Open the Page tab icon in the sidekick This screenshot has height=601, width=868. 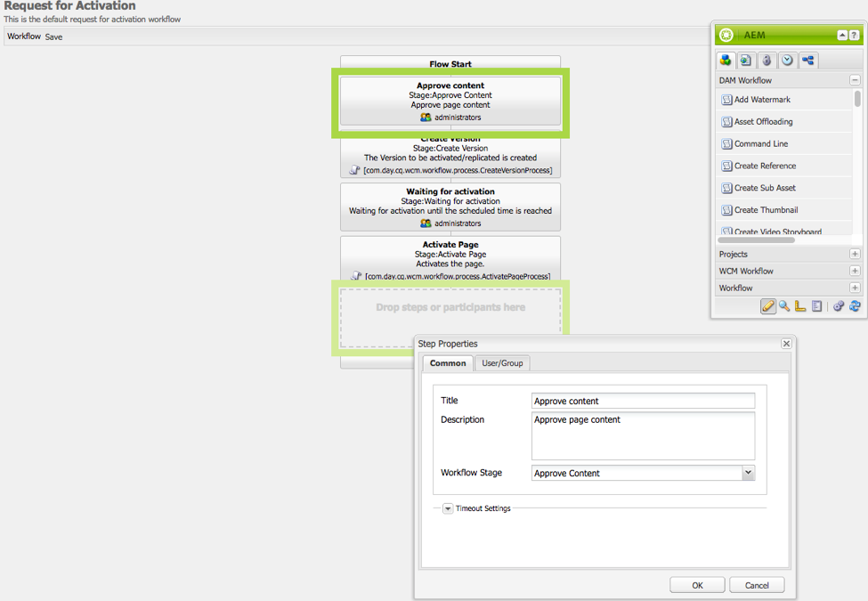(x=746, y=61)
